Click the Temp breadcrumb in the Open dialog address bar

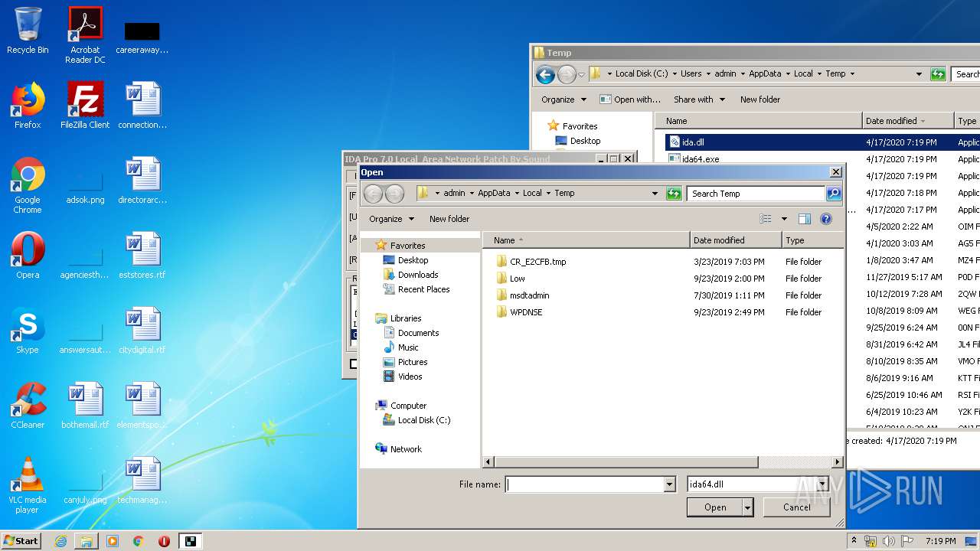pyautogui.click(x=564, y=194)
